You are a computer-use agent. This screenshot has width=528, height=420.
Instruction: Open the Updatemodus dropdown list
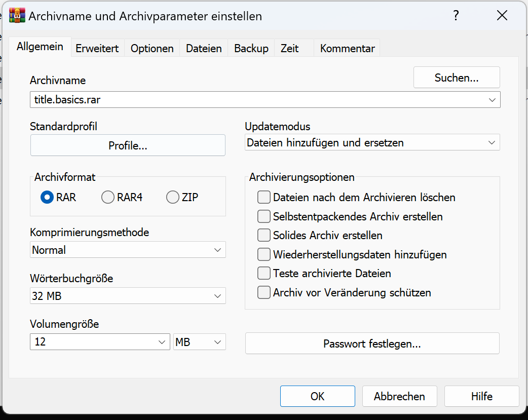coord(372,143)
